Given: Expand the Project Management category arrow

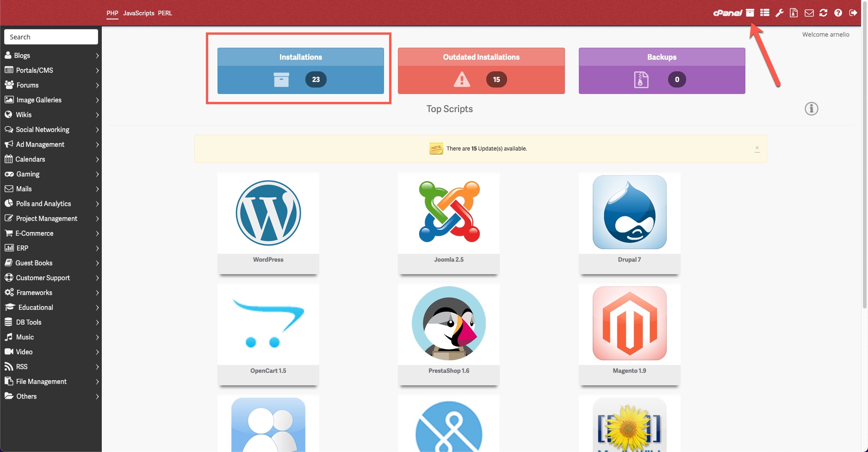Looking at the screenshot, I should pos(97,219).
